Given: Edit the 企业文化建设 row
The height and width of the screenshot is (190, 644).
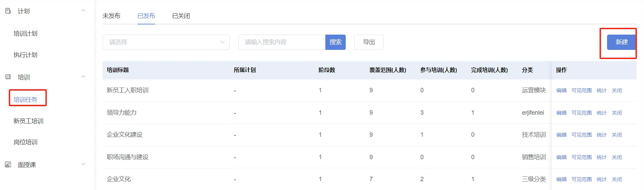Looking at the screenshot, I should (561, 135).
